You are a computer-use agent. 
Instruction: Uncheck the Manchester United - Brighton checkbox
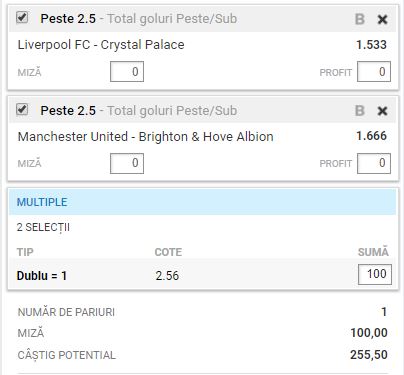point(22,109)
